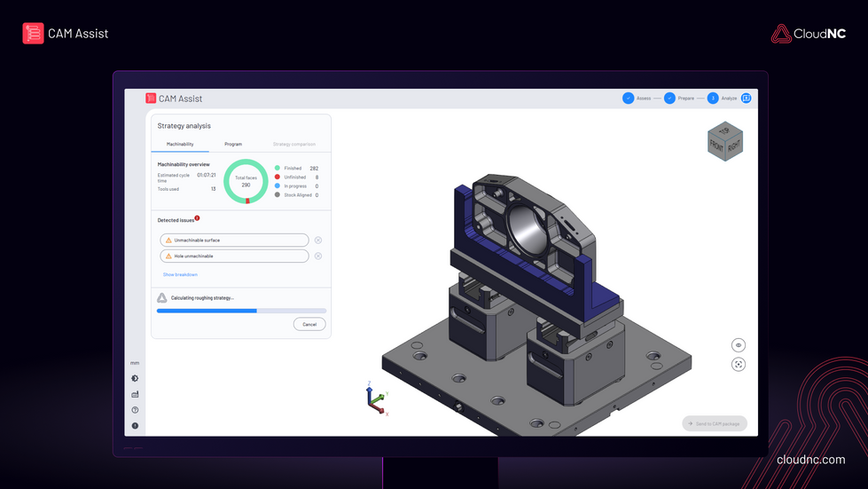Click the Strategy analysis heading
Viewport: 868px width, 489px height.
point(184,126)
